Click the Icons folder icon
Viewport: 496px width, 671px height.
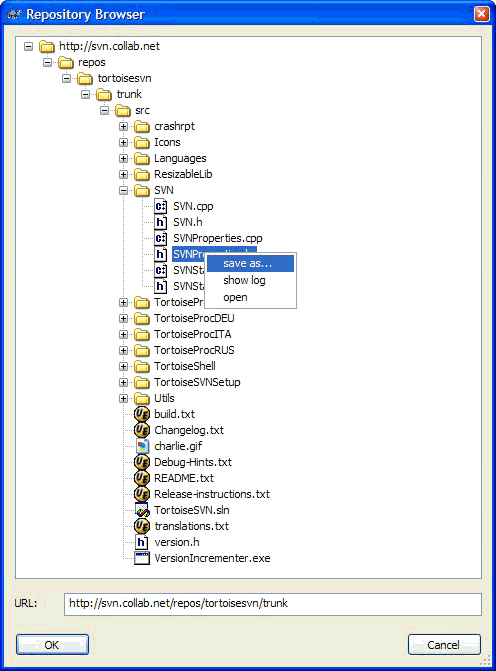click(142, 143)
